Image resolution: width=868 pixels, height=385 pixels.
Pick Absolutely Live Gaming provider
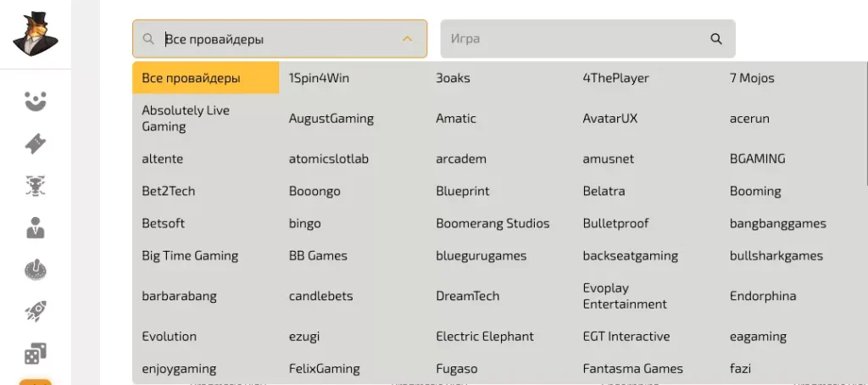[186, 119]
